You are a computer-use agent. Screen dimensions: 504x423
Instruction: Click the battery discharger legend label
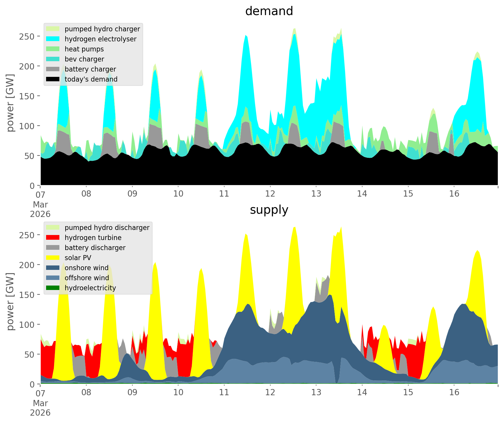coord(95,248)
